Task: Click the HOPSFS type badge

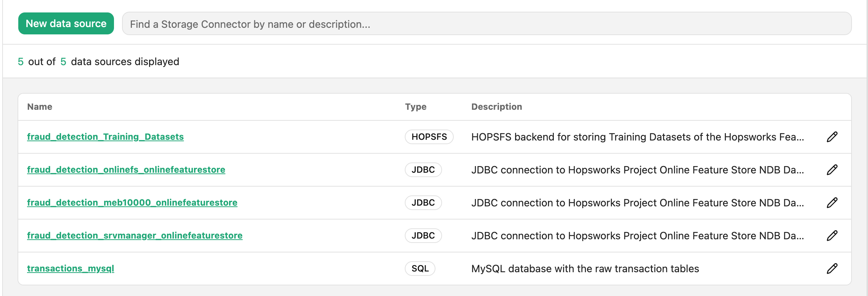Action: point(429,137)
